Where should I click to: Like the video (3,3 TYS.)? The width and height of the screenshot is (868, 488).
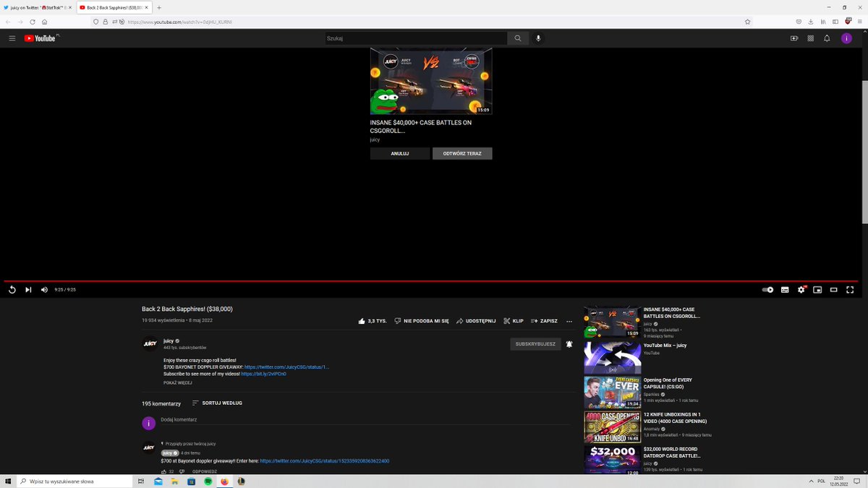point(373,321)
